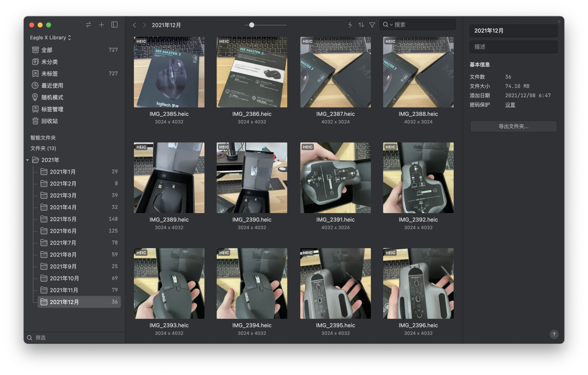Open the 2021年5月 folder
This screenshot has height=375, width=588.
click(79, 219)
